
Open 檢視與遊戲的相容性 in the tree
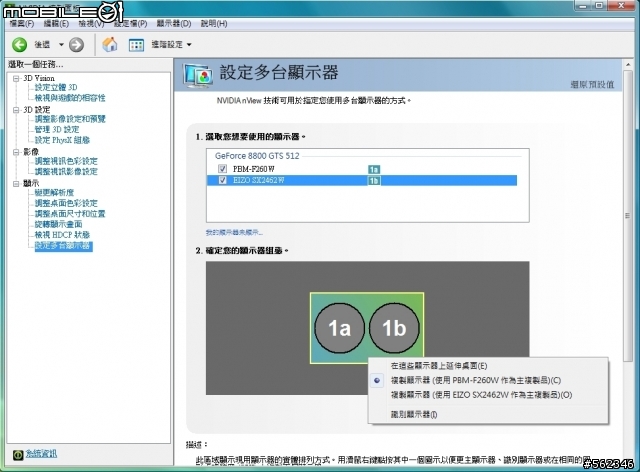pyautogui.click(x=70, y=98)
